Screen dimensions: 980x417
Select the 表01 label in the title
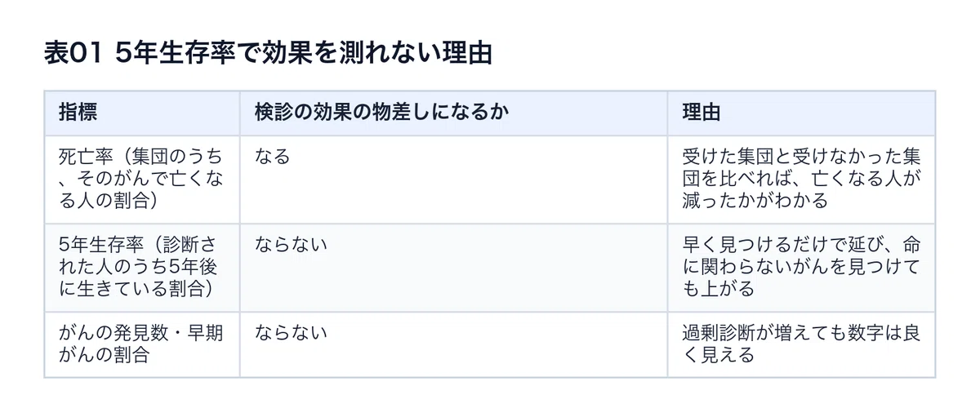point(75,54)
